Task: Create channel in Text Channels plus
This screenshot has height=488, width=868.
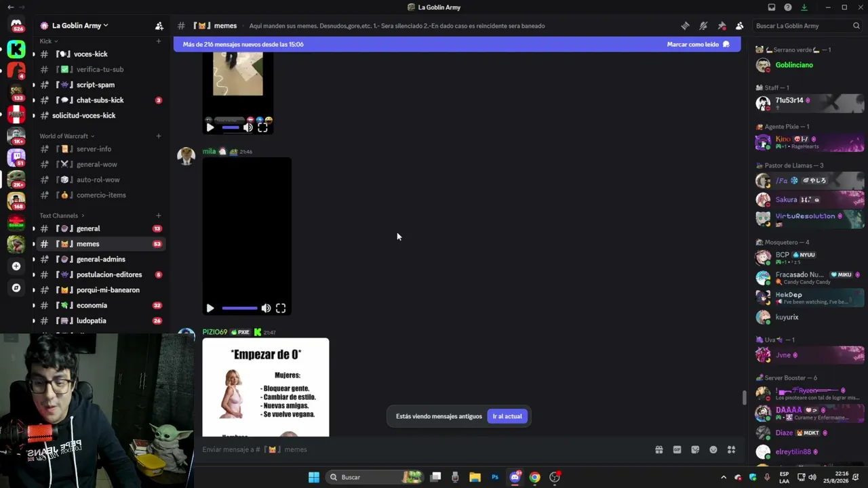Action: (x=159, y=216)
